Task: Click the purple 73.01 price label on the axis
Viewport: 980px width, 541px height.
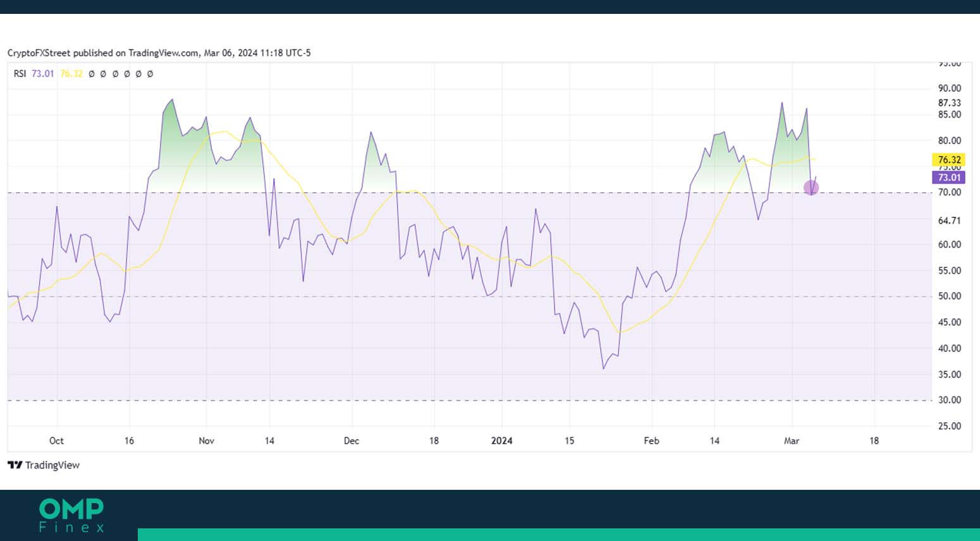Action: point(949,178)
